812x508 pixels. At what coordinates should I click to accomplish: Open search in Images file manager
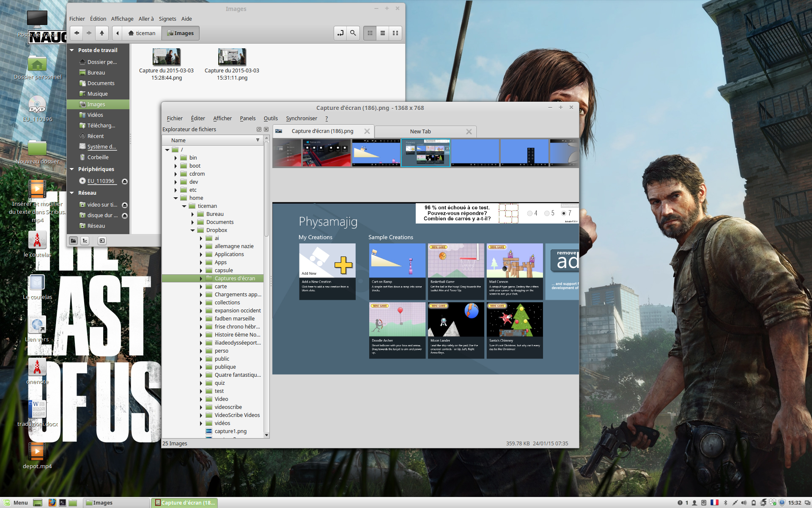353,33
